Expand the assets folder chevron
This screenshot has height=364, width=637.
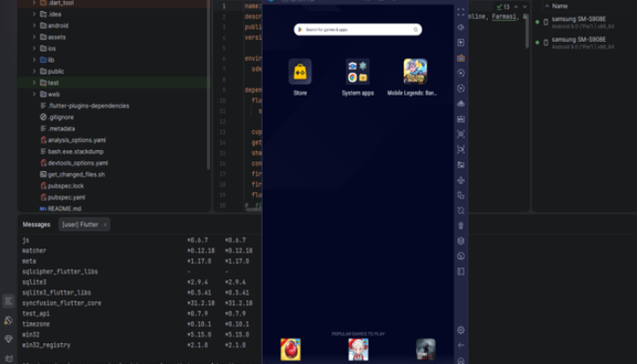35,37
